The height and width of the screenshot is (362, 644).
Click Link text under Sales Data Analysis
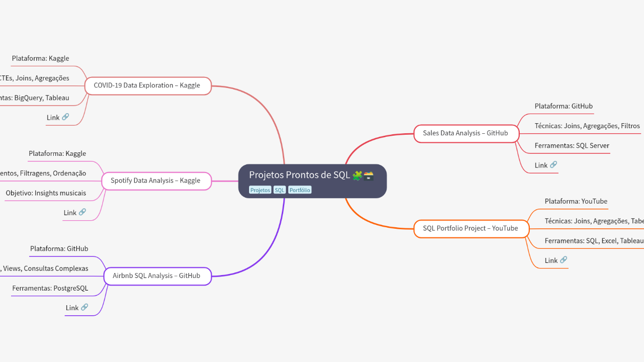541,165
